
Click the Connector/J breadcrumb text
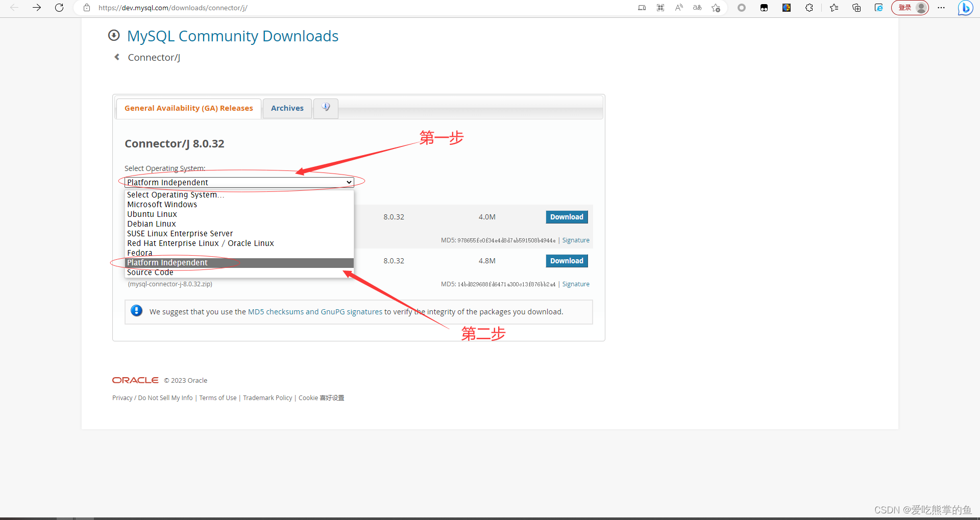154,58
